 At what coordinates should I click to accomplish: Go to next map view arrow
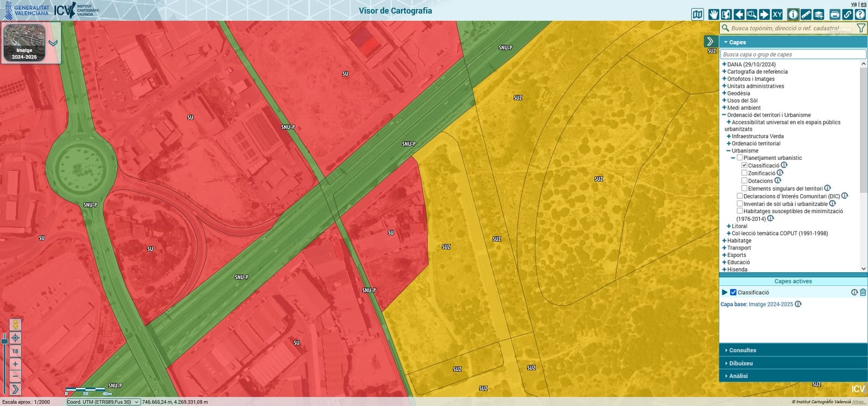tap(764, 14)
